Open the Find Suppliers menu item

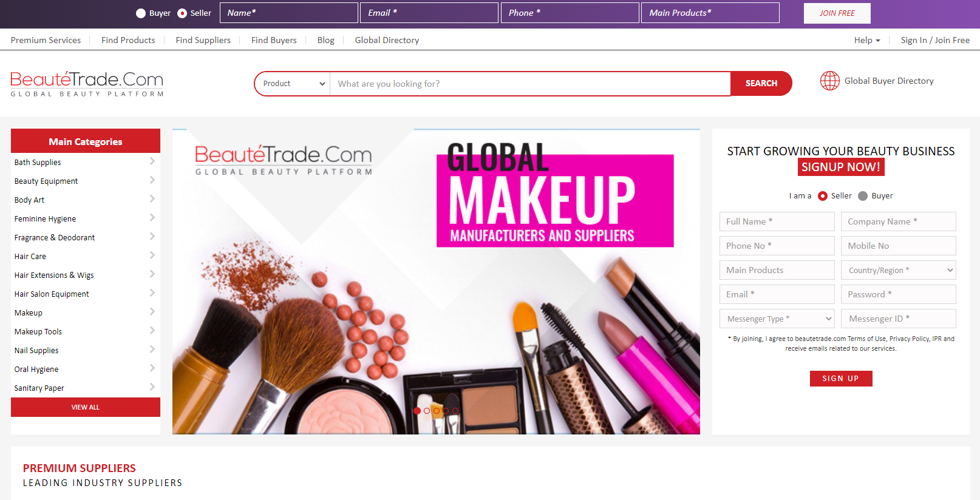203,40
